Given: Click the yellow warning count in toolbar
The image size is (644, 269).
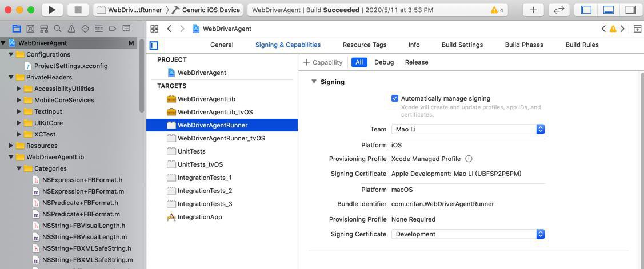Looking at the screenshot, I should pos(497,10).
